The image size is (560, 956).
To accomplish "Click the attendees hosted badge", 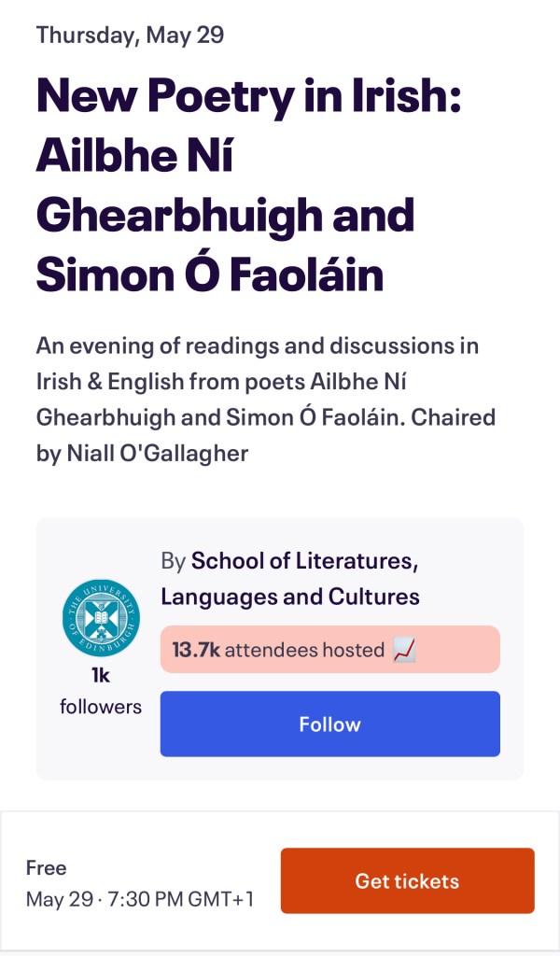I will [x=329, y=650].
